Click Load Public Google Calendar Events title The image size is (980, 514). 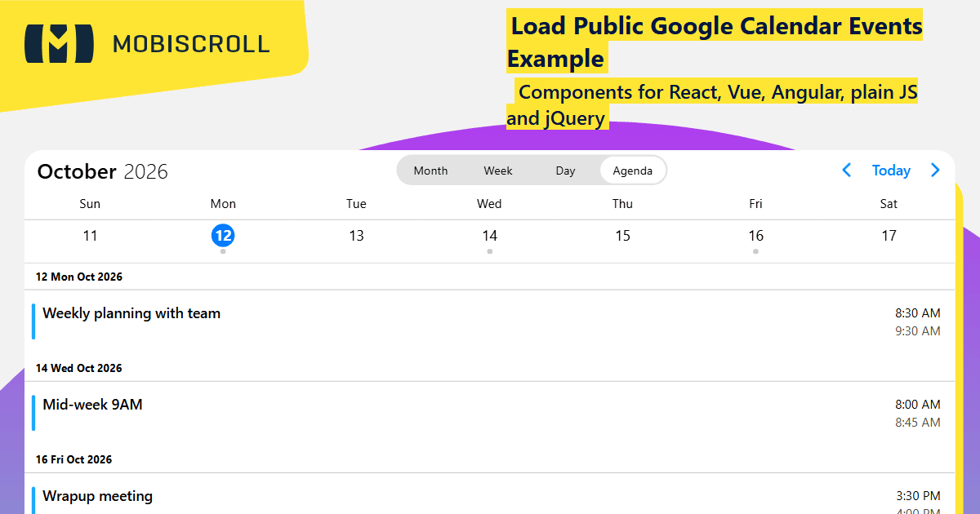click(715, 42)
